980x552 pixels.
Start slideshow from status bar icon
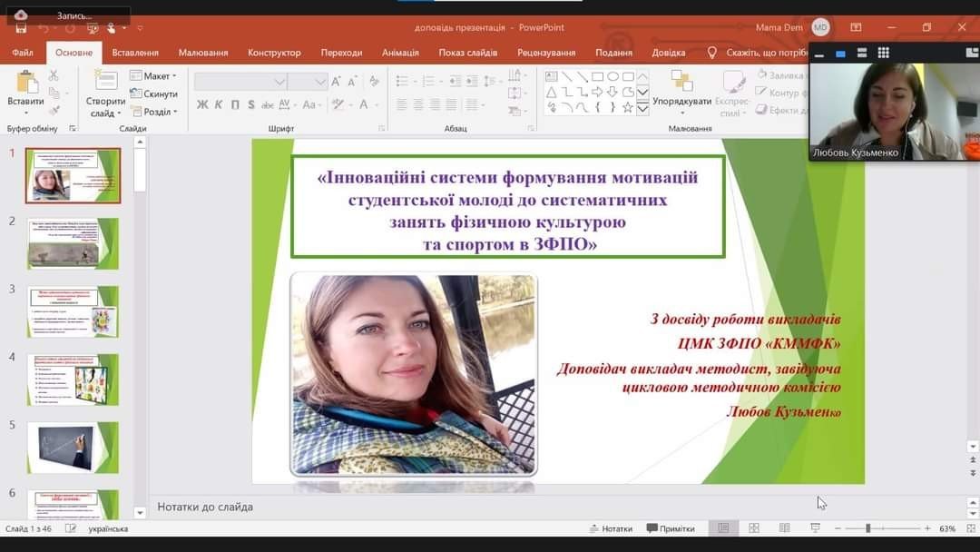815,528
